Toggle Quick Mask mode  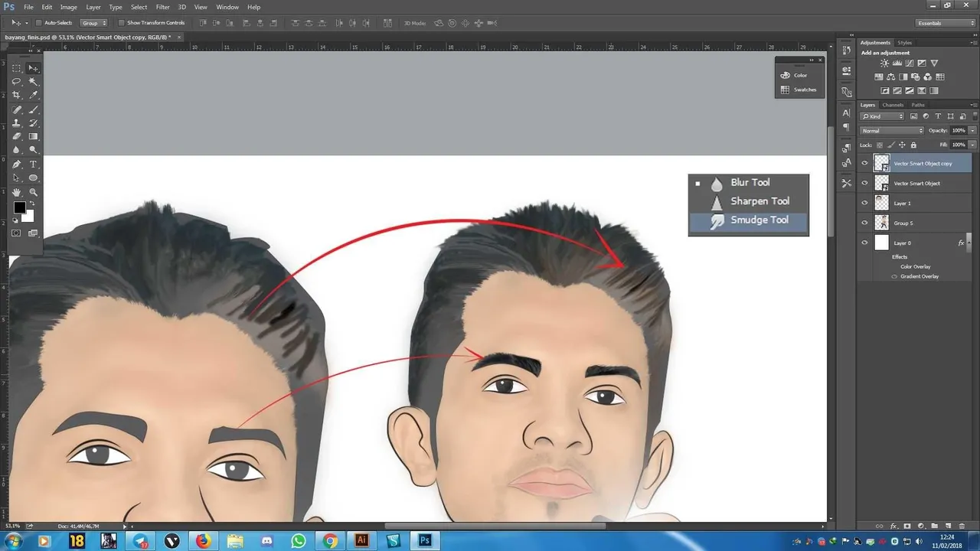(16, 233)
